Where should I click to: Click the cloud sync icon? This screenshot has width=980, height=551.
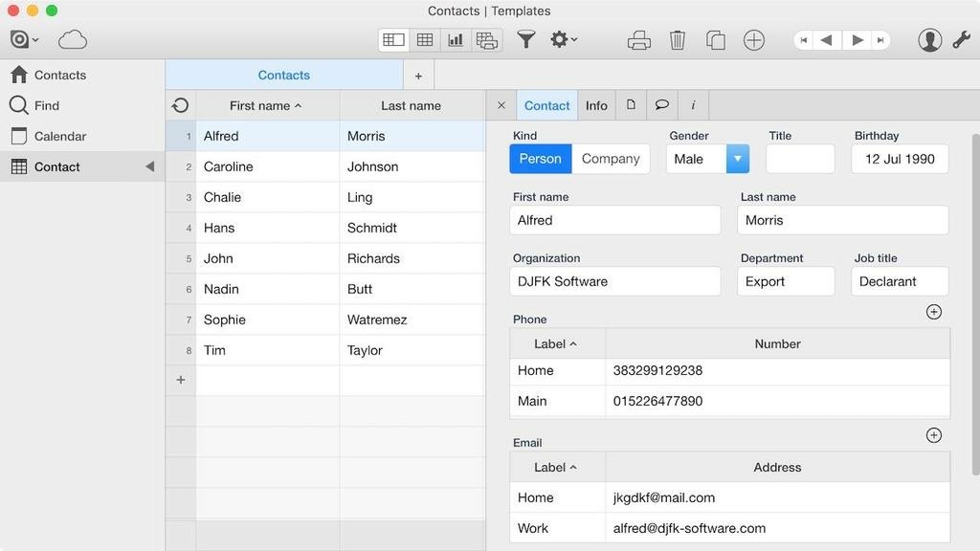(73, 40)
